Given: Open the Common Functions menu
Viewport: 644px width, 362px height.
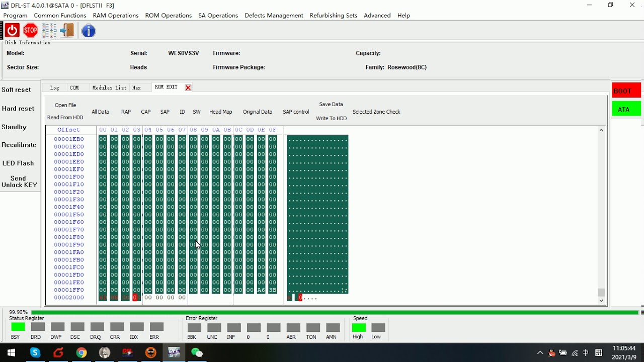Looking at the screenshot, I should pyautogui.click(x=60, y=15).
